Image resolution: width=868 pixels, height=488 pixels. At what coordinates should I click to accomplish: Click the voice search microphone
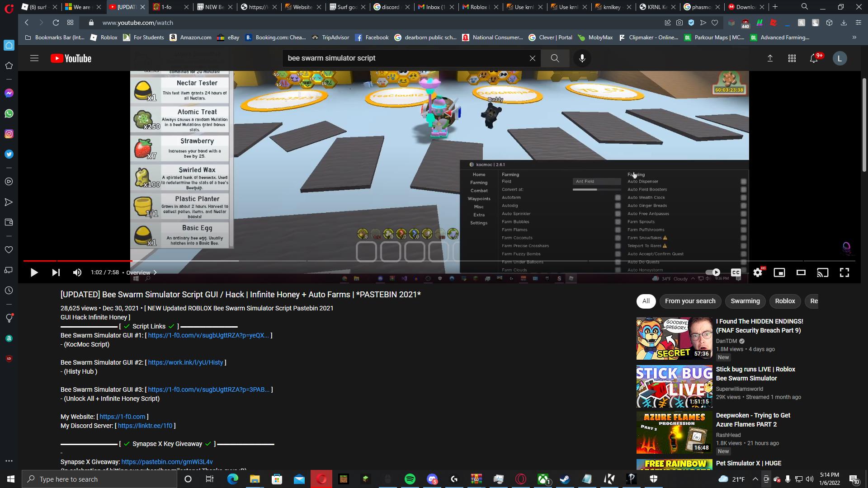[x=582, y=58]
